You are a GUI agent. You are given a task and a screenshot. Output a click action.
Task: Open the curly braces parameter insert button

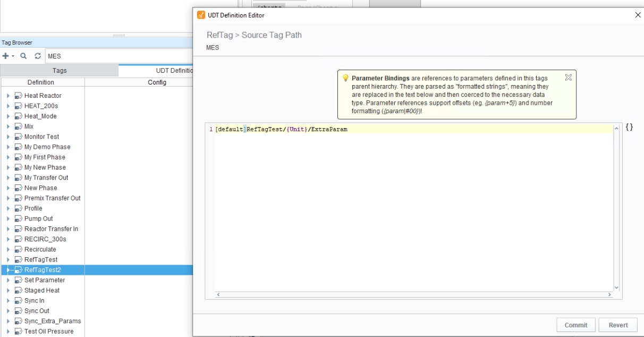[629, 128]
